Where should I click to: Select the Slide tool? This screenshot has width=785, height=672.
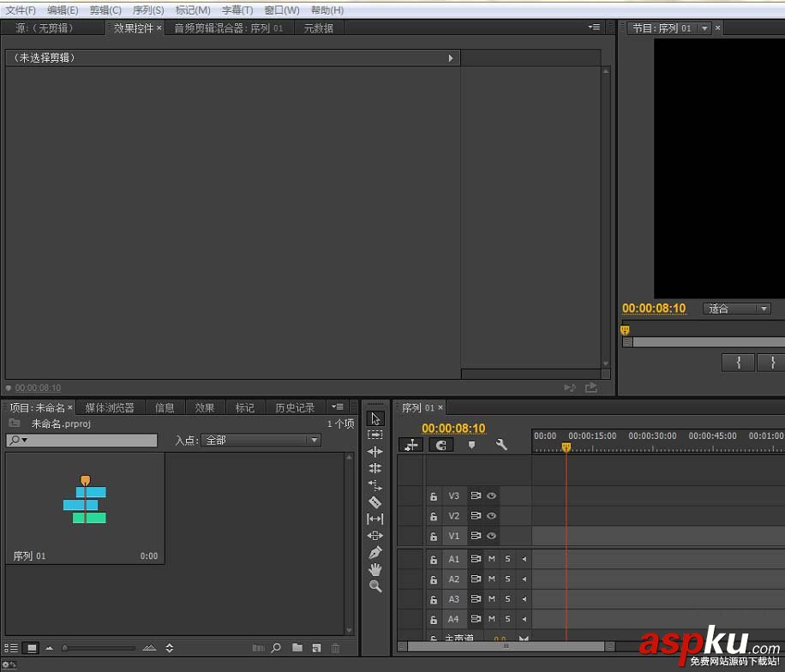pos(375,536)
